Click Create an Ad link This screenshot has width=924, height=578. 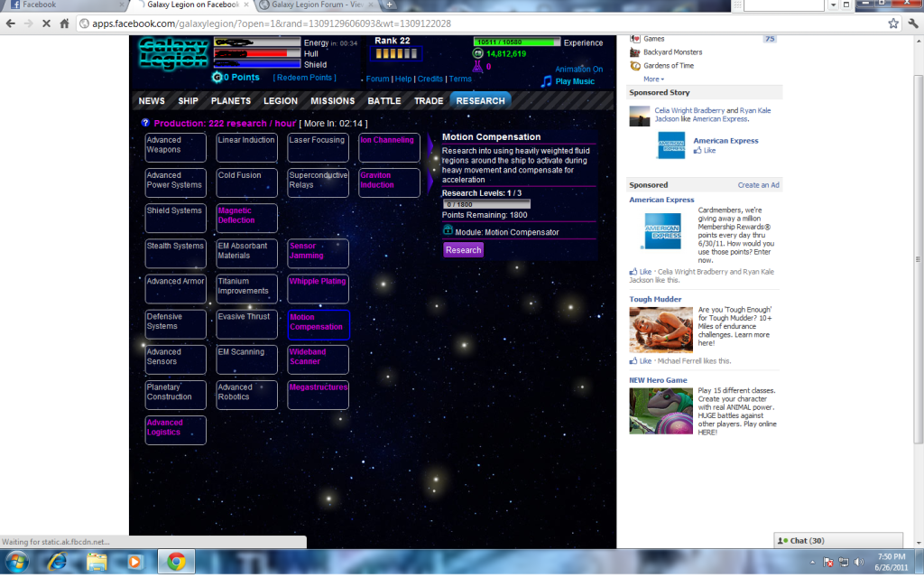[x=758, y=185]
